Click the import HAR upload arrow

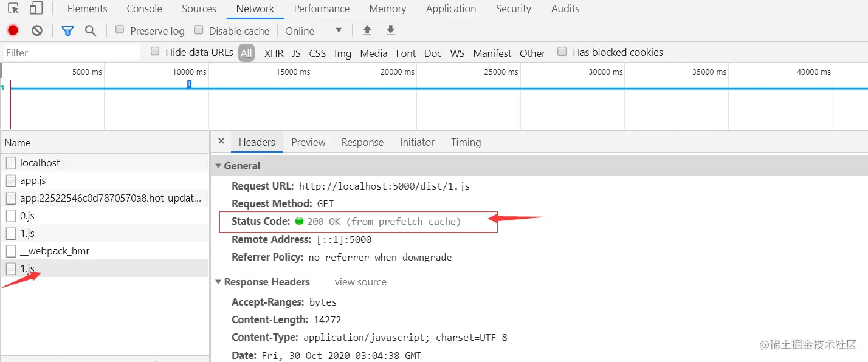point(367,30)
